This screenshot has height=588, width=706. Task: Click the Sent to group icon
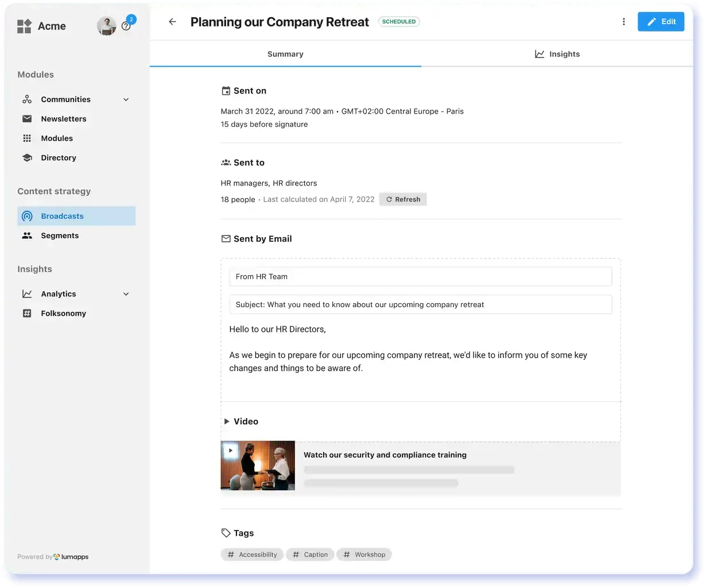pyautogui.click(x=226, y=163)
